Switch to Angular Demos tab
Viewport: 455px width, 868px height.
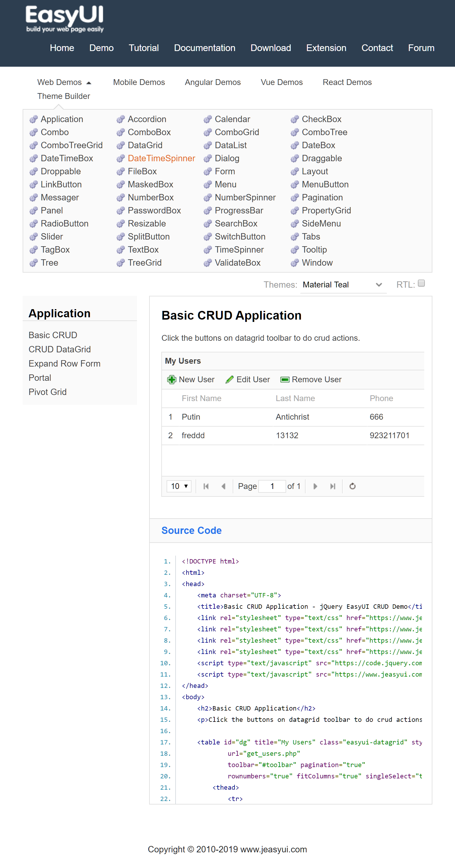pos(213,82)
